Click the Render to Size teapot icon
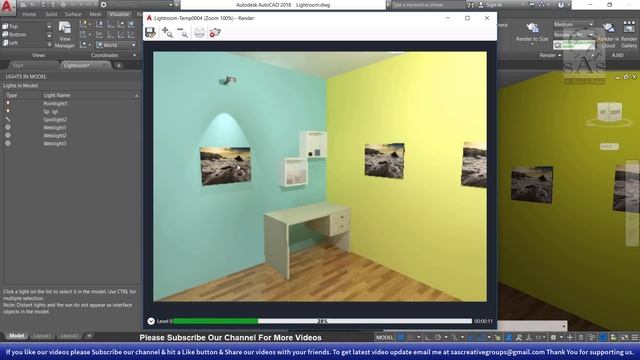This screenshot has width=640, height=360. coord(532,28)
